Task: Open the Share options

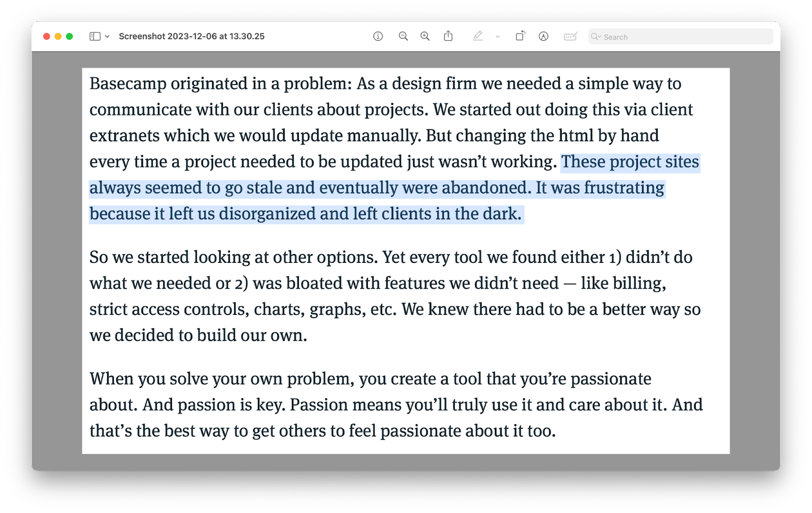Action: [x=449, y=36]
